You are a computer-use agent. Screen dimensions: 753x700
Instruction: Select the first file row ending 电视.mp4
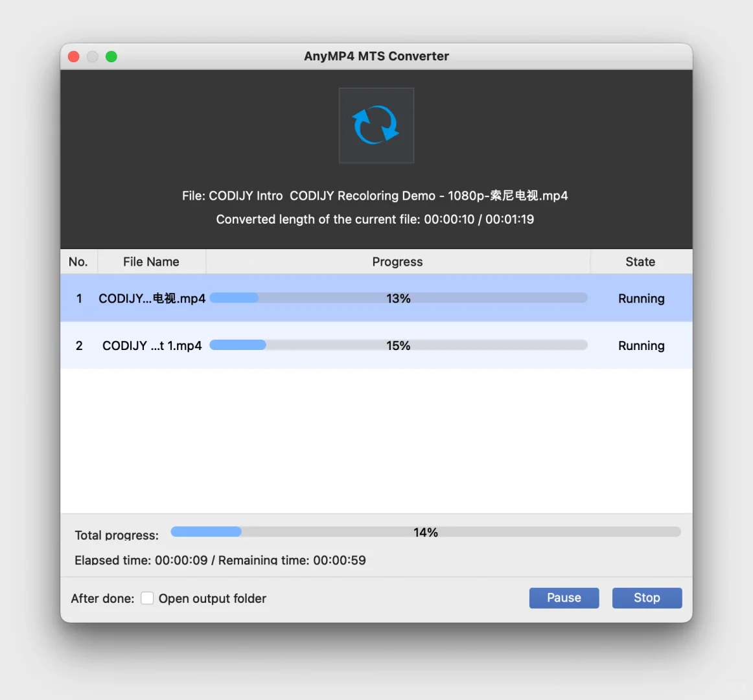(x=152, y=298)
